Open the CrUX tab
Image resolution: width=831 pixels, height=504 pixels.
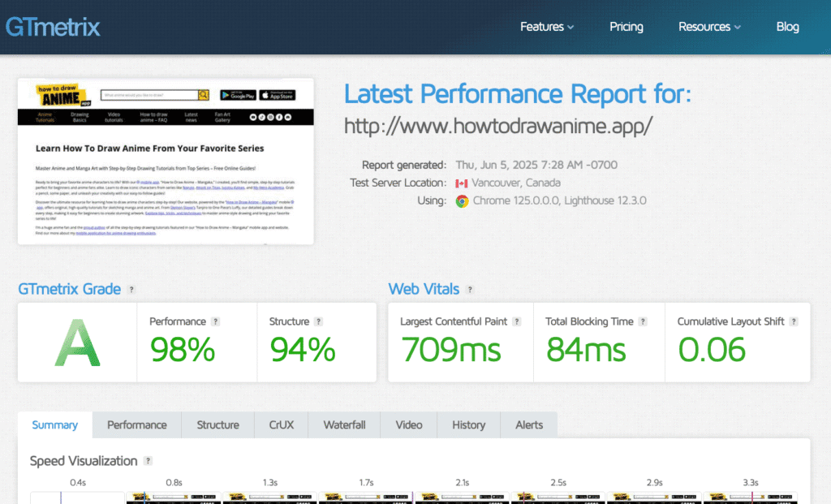coord(281,425)
